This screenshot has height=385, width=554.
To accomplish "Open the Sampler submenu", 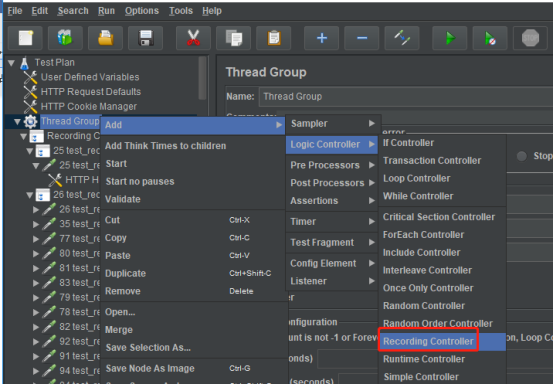I will point(332,124).
